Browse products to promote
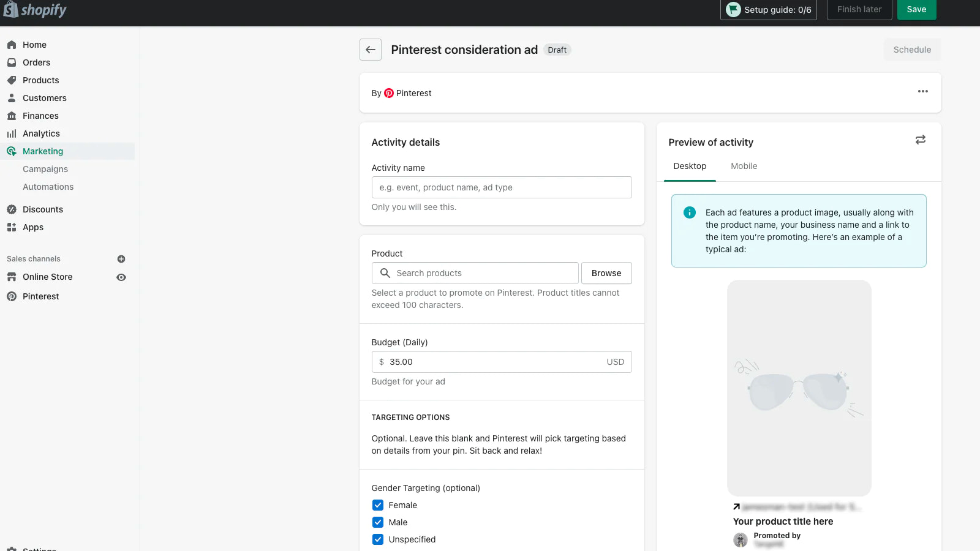 [606, 272]
